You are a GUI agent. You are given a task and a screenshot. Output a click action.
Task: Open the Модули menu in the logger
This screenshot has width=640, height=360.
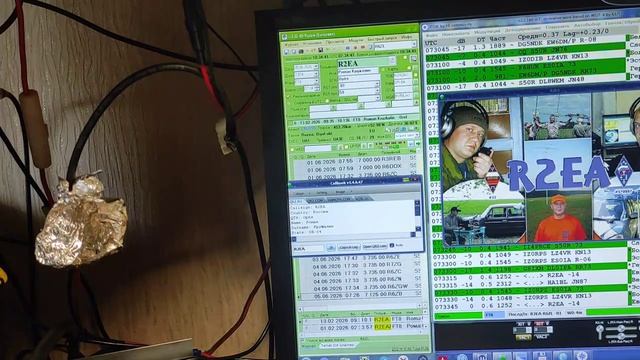(356, 40)
